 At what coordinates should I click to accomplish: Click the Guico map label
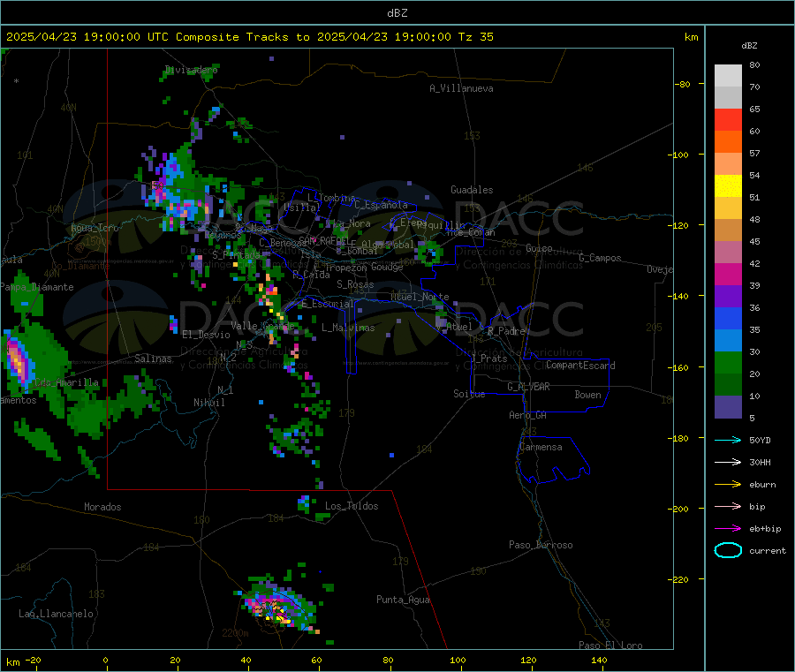pyautogui.click(x=539, y=248)
